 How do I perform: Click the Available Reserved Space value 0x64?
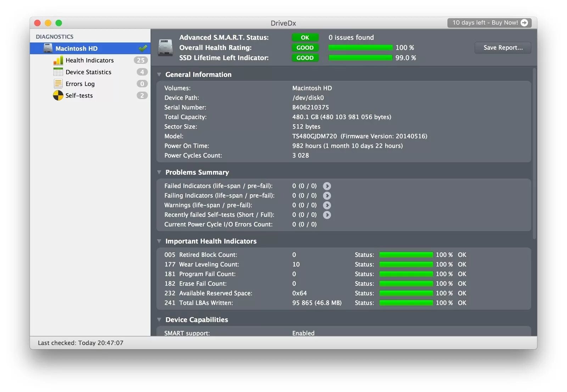tap(299, 293)
